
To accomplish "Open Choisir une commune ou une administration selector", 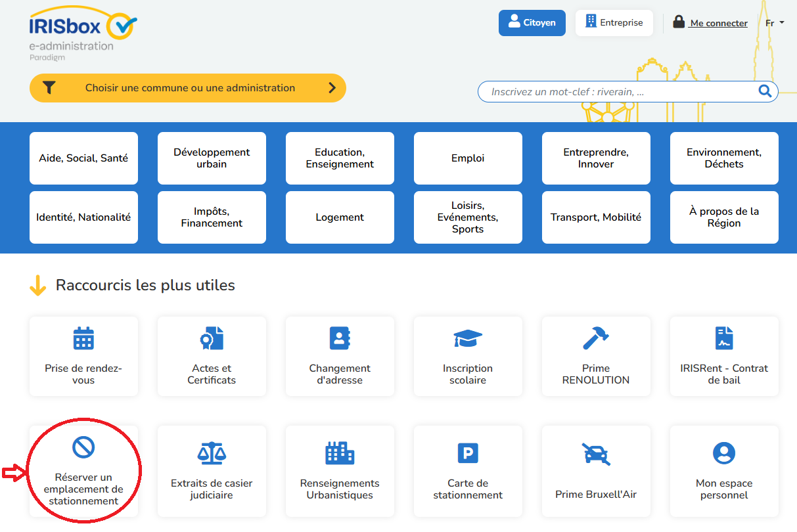I will (x=188, y=88).
